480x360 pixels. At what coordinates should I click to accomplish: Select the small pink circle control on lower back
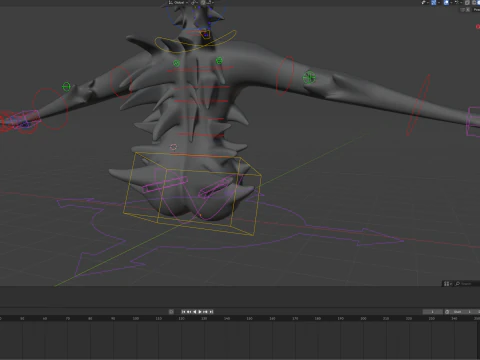click(173, 147)
